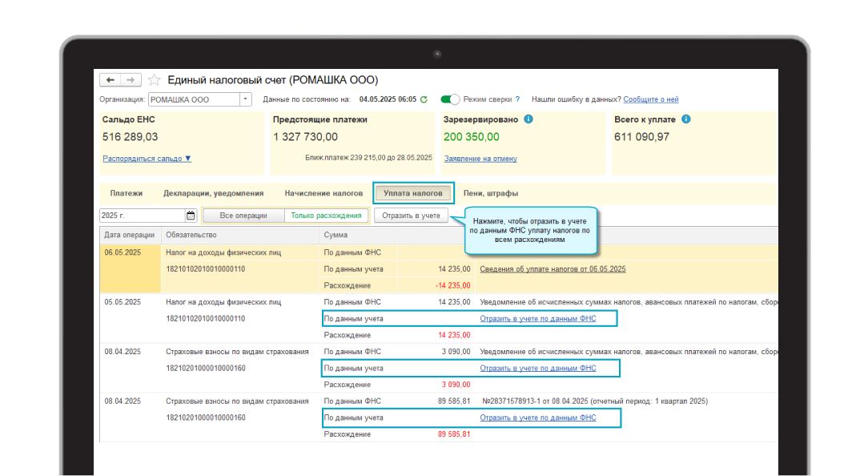The height and width of the screenshot is (476, 868).
Task: Click info icon beside Всего к уплате
Action: [x=685, y=119]
